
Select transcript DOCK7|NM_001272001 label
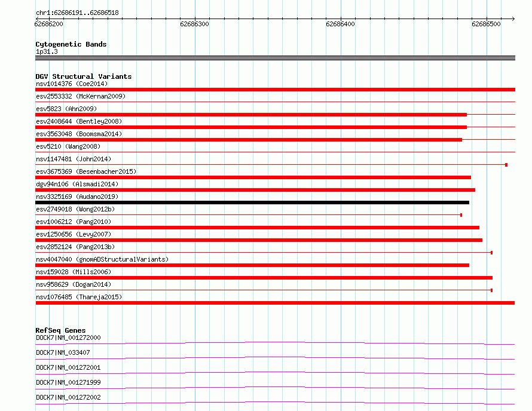pos(68,367)
